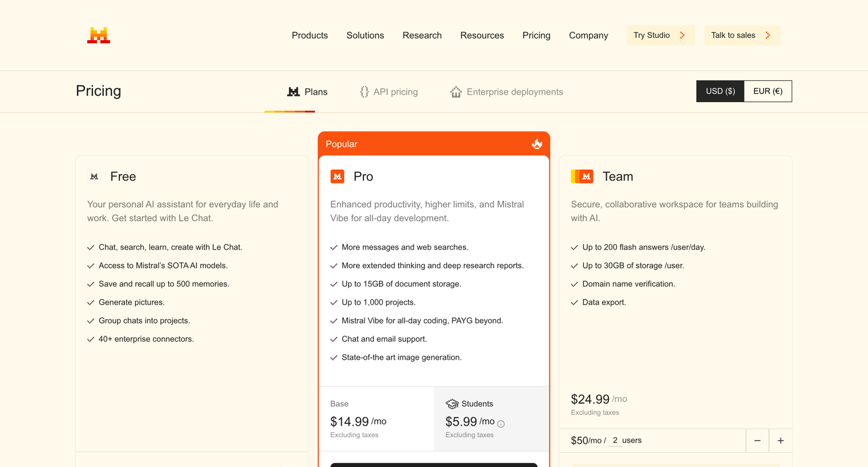
Task: Click 'Mistral Vibe for all-day coding' feature
Action: (423, 321)
